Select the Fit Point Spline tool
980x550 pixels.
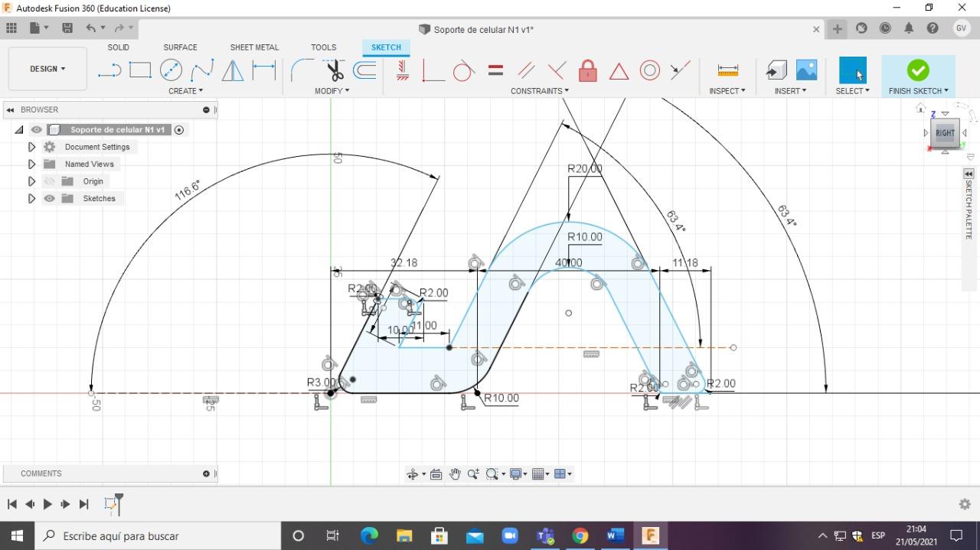[x=202, y=70]
